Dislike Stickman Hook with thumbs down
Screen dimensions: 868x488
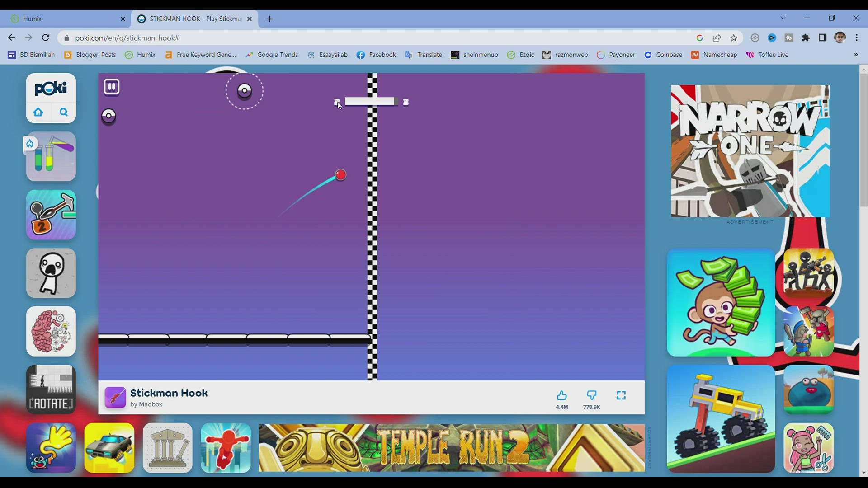[592, 396]
